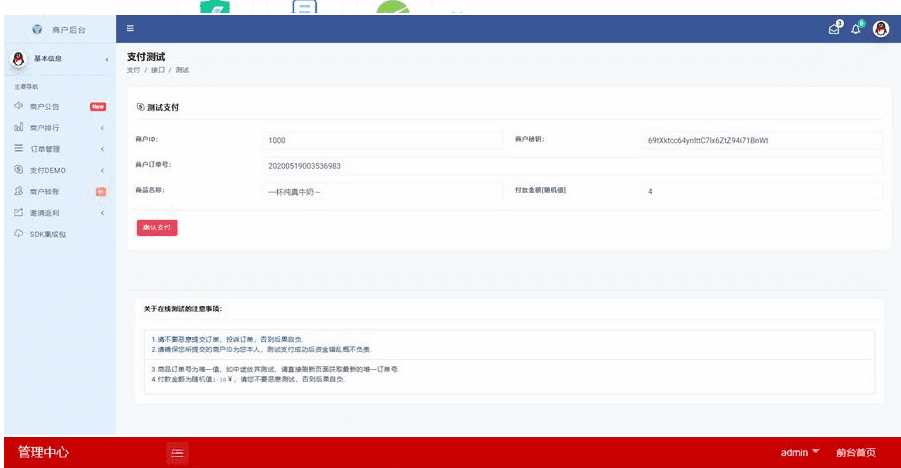901x468 pixels.
Task: Click the list icon in red footer bar
Action: tap(177, 453)
